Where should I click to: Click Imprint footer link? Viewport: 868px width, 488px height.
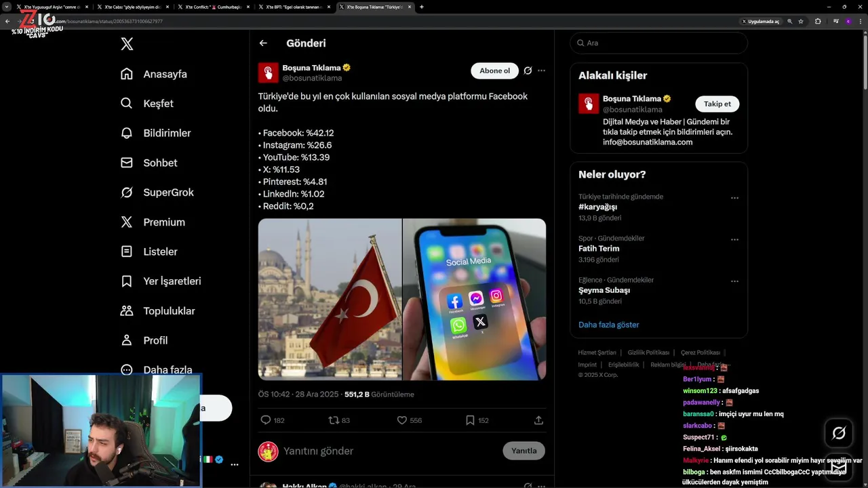click(587, 365)
